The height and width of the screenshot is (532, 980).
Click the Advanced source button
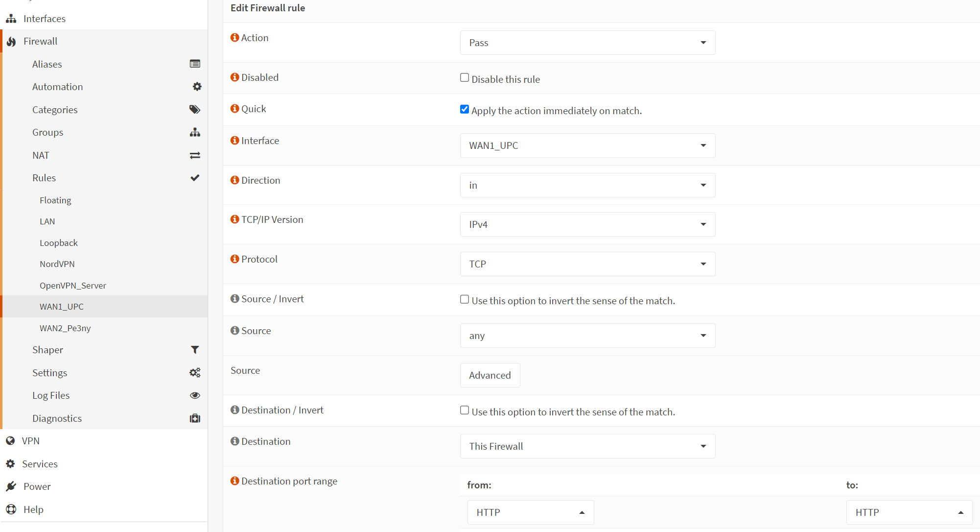(490, 375)
